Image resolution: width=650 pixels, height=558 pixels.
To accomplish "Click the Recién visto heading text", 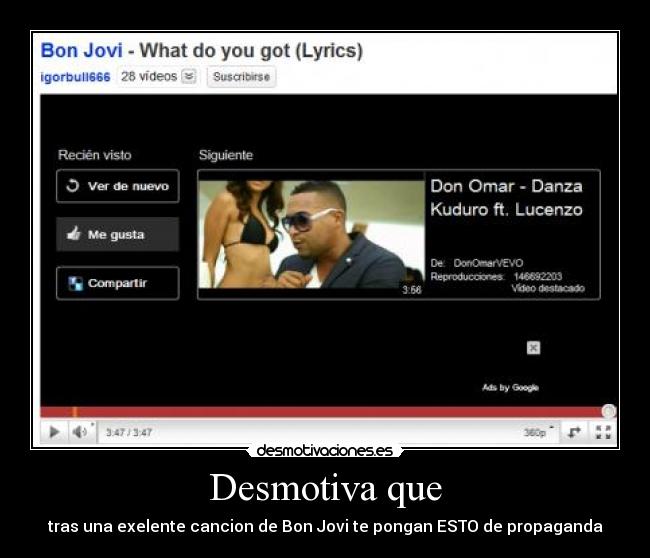I will [95, 155].
